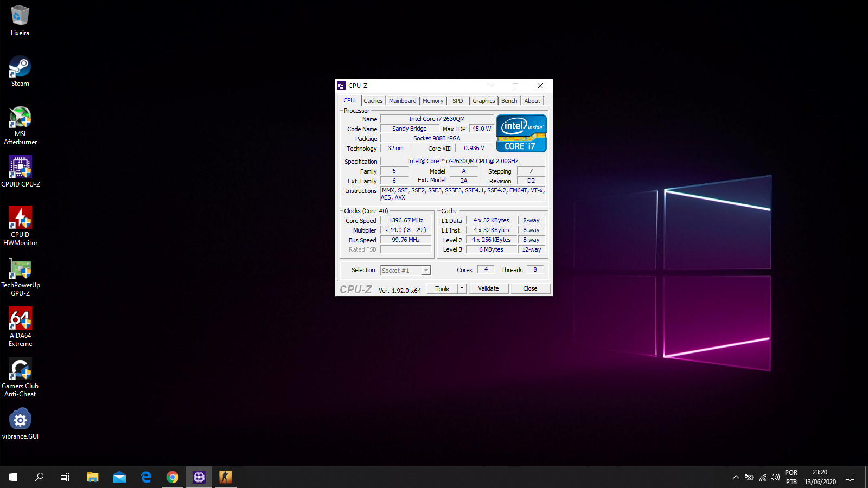
Task: Switch to the Memory tab
Action: click(x=433, y=101)
